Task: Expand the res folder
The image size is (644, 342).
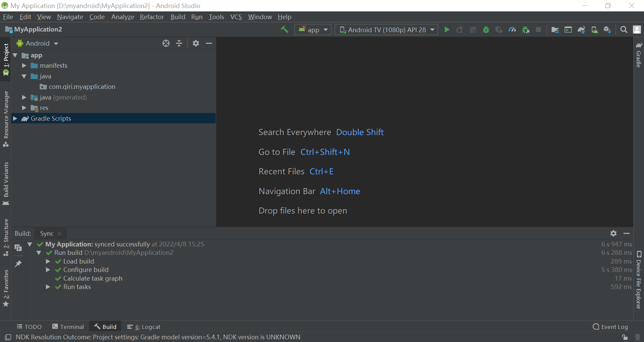Action: pyautogui.click(x=24, y=108)
